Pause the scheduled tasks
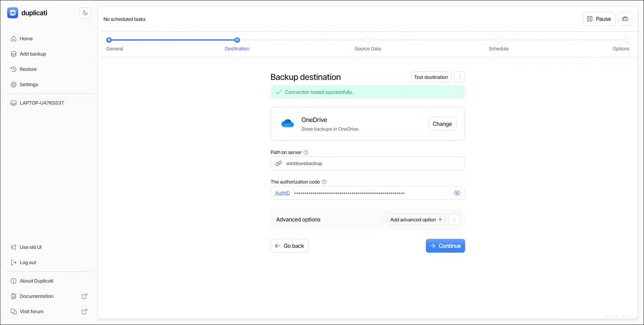This screenshot has width=644, height=325. pos(598,19)
